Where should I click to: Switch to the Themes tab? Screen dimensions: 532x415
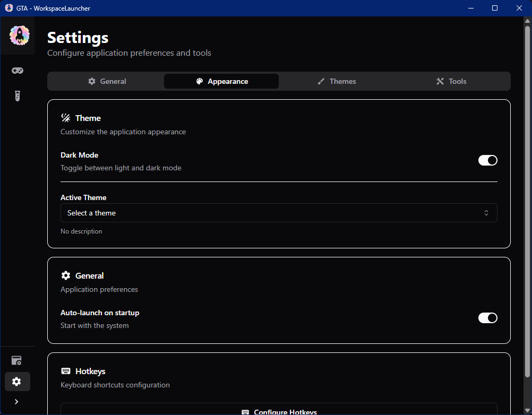click(x=337, y=81)
